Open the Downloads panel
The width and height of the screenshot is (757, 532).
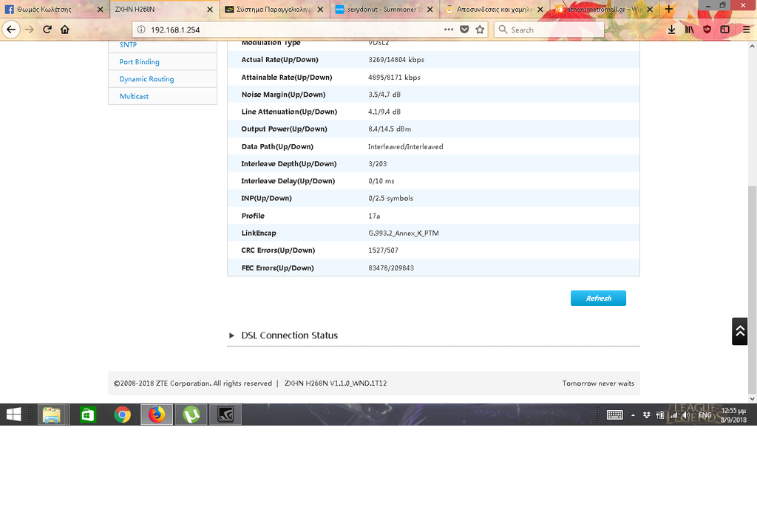[x=671, y=30]
